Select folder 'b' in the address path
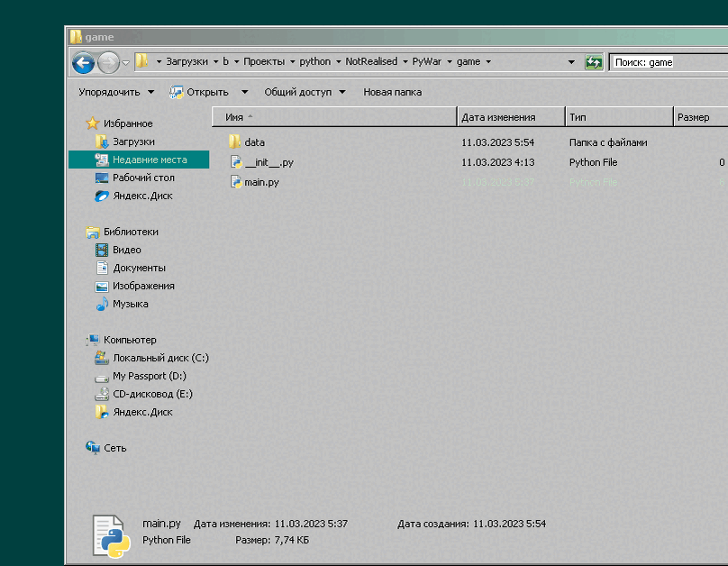This screenshot has height=566, width=728. [225, 61]
